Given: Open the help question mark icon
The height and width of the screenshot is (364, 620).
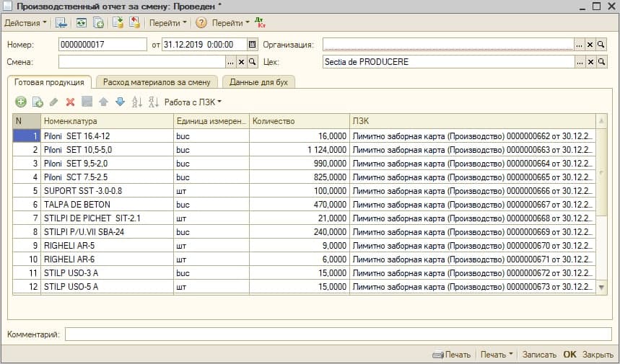Looking at the screenshot, I should click(x=201, y=23).
